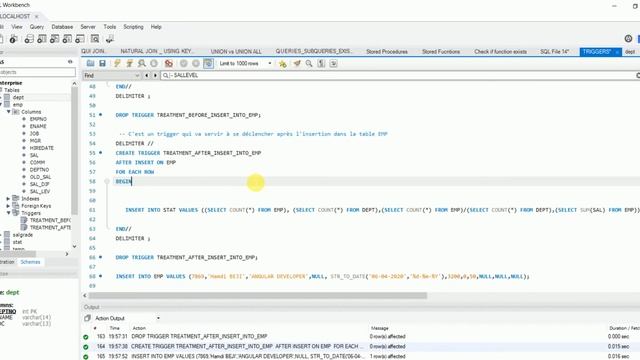Click the create stored procedure icon in main toolbar
The width and height of the screenshot is (640, 360).
67,39
